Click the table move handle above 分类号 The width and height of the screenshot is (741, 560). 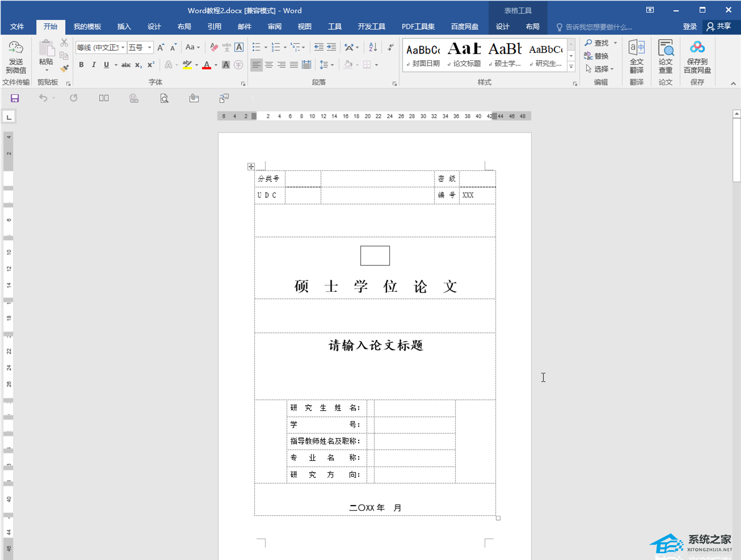pyautogui.click(x=251, y=166)
